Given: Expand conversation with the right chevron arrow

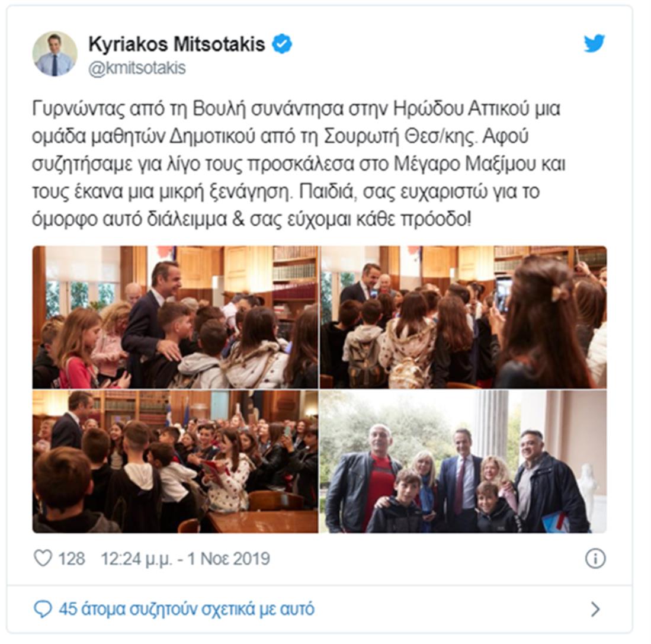Looking at the screenshot, I should tap(595, 609).
